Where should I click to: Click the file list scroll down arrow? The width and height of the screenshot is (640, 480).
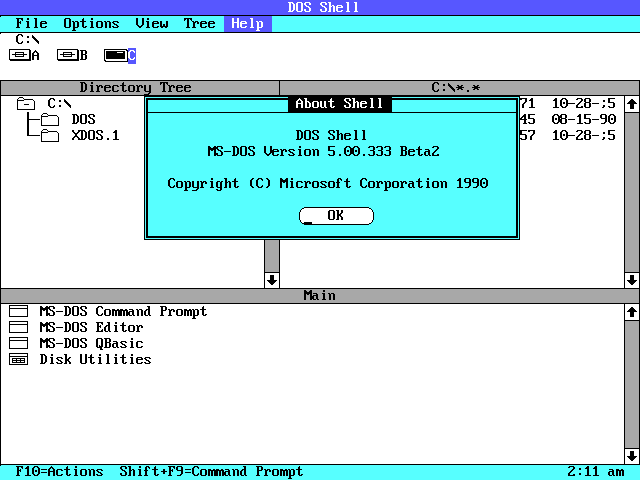(x=632, y=280)
